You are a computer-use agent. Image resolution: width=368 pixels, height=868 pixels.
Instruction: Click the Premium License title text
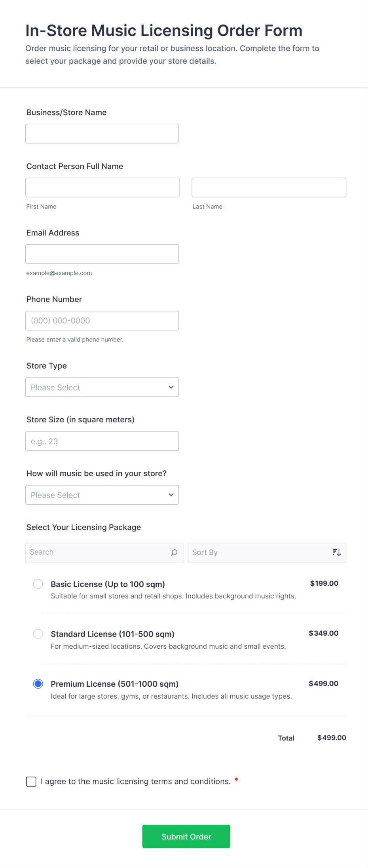pyautogui.click(x=114, y=684)
